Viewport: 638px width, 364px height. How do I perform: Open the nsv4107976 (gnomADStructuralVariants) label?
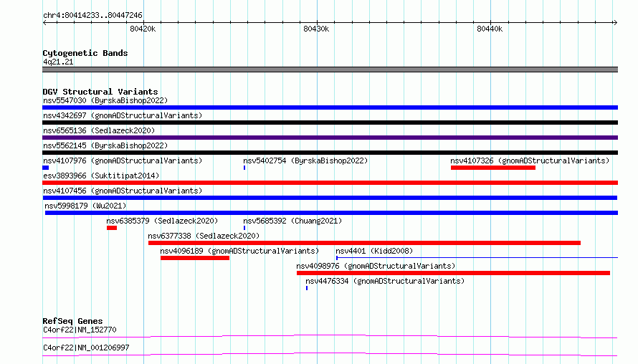pos(123,161)
